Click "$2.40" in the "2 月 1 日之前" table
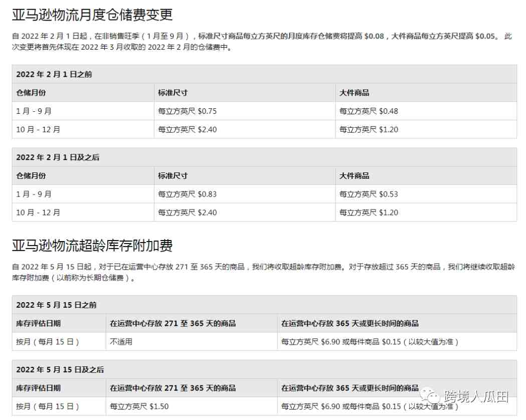Screen dimensions: 526x420 click(x=207, y=130)
